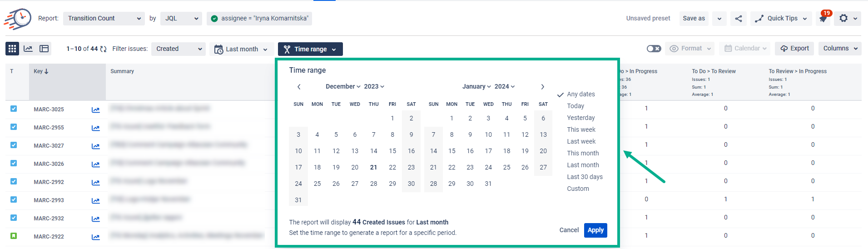Show chart for MARC-3025 row
Image resolution: width=868 pixels, height=249 pixels.
click(x=95, y=110)
